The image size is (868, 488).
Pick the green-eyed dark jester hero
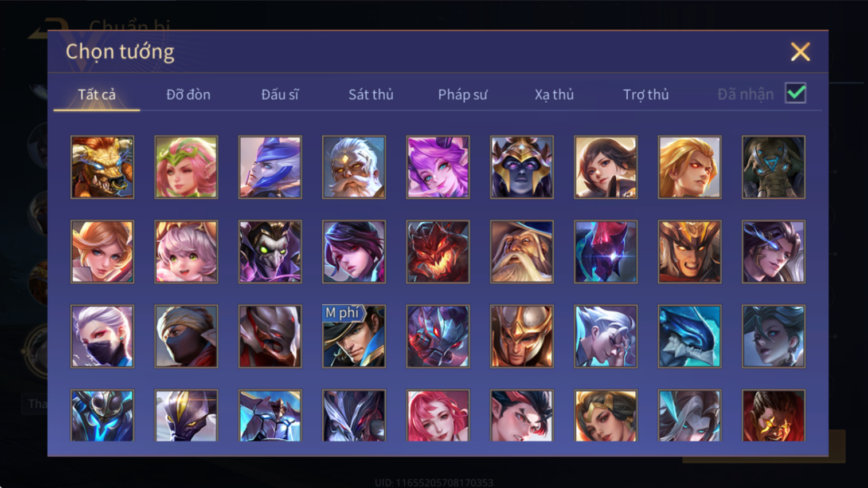coord(270,251)
